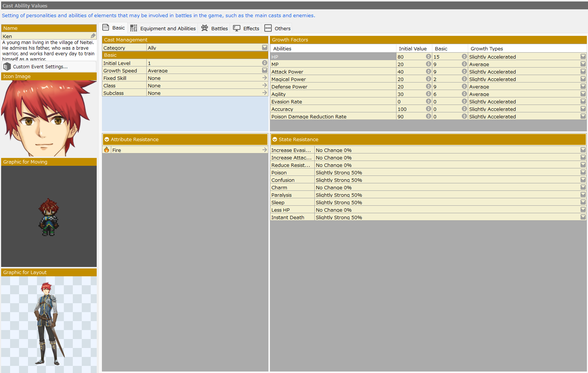
Task: Click Ken's face icon image
Action: point(49,118)
